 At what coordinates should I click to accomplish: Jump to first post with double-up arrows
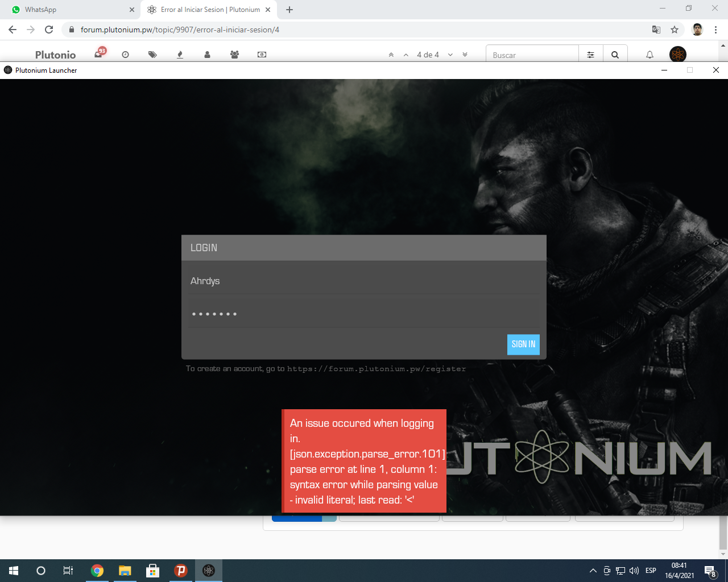pos(391,55)
